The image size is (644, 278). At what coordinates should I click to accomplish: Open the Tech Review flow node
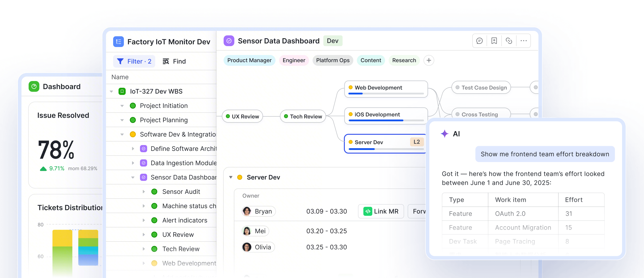coord(303,116)
